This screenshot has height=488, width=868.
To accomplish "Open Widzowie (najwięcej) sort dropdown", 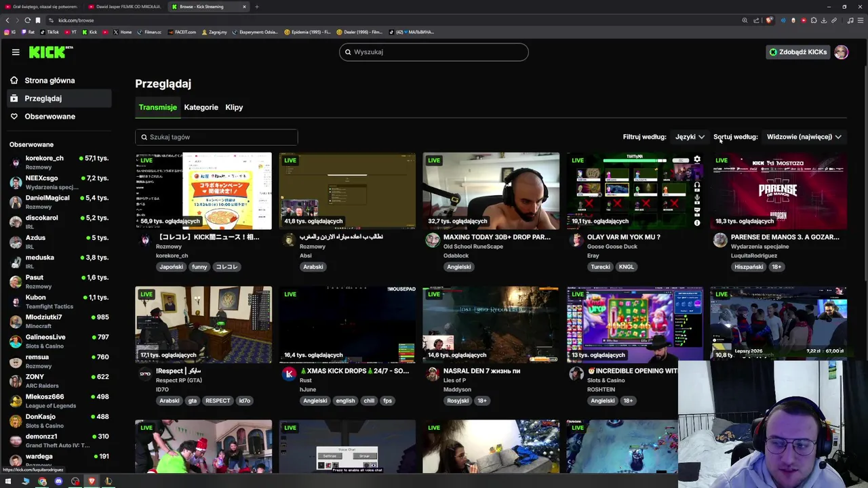I will [x=804, y=137].
